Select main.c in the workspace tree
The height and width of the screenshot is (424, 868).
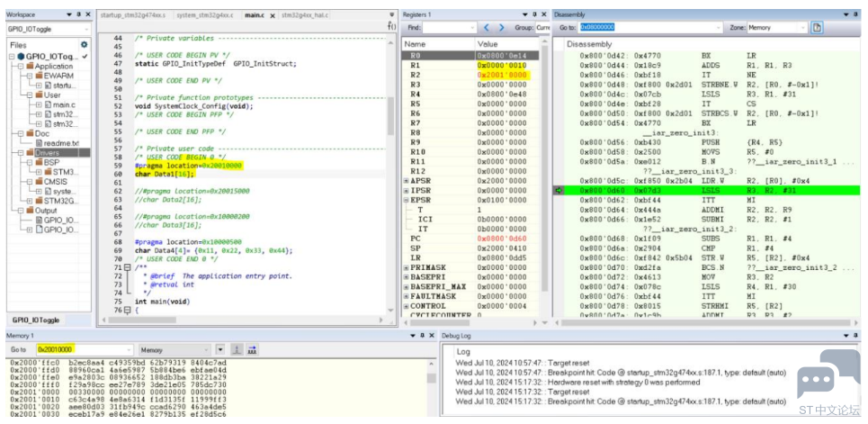64,104
